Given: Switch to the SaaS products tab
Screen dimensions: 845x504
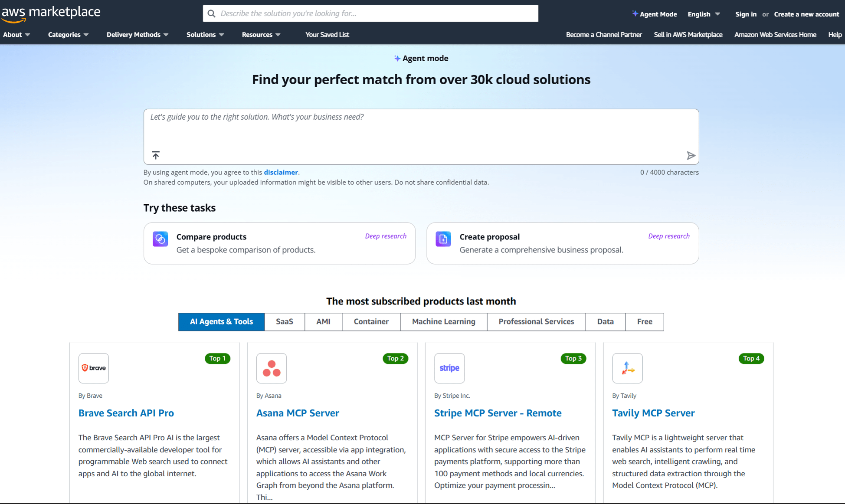Looking at the screenshot, I should point(284,321).
